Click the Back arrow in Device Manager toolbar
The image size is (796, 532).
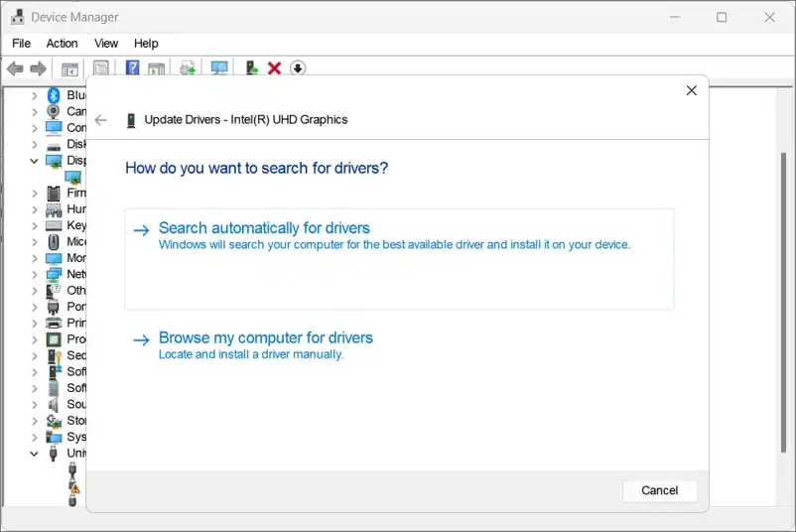[15, 68]
